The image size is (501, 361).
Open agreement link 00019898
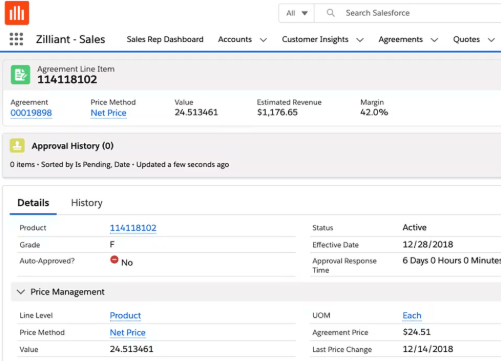point(31,113)
